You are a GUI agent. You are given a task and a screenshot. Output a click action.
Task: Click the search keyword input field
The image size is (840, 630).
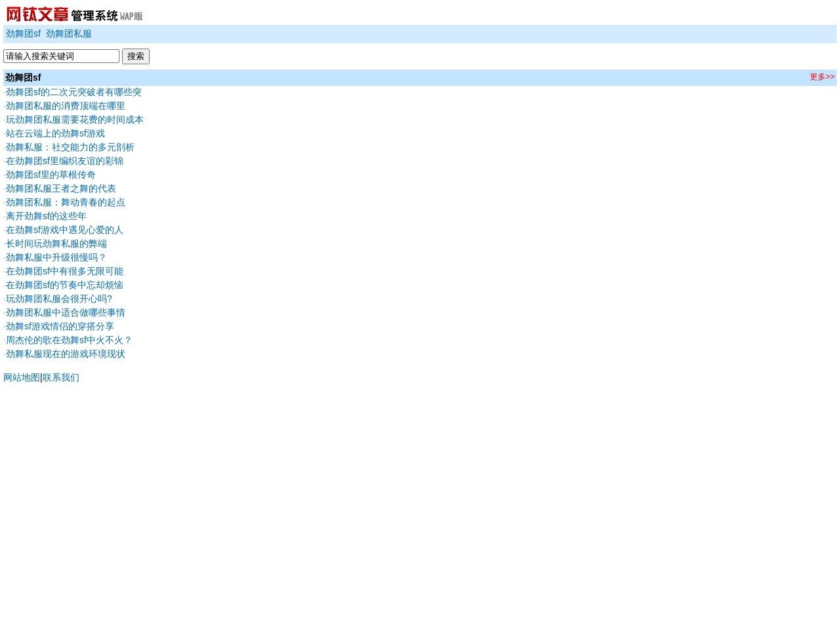61,56
